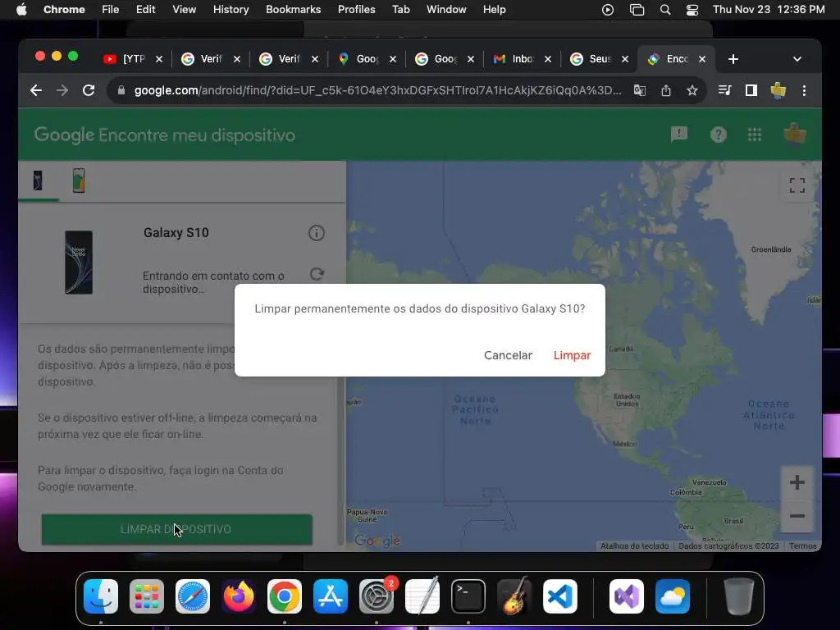This screenshot has height=630, width=840.
Task: Open the Apple menu
Action: [x=21, y=10]
